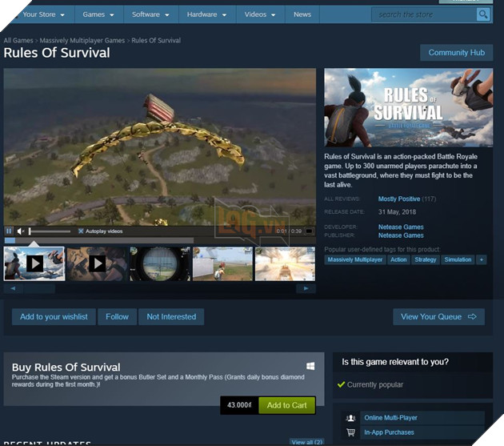This screenshot has width=504, height=446.
Task: Pause the trailer video
Action: 9,231
